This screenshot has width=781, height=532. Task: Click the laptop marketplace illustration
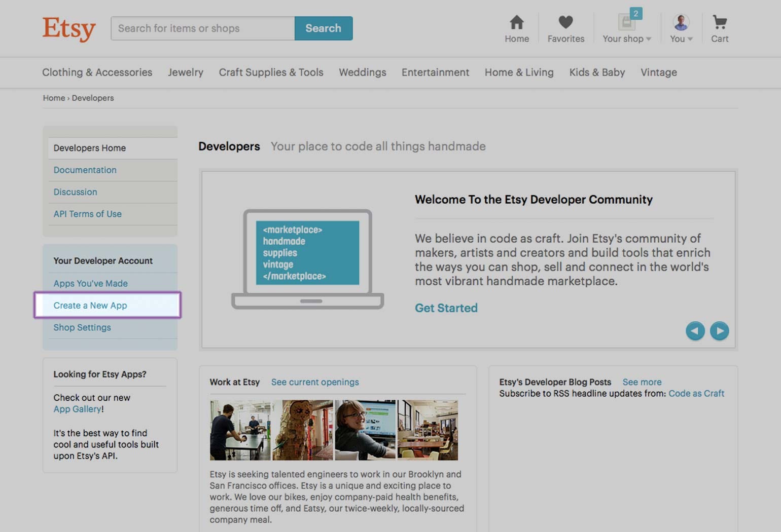click(x=307, y=259)
